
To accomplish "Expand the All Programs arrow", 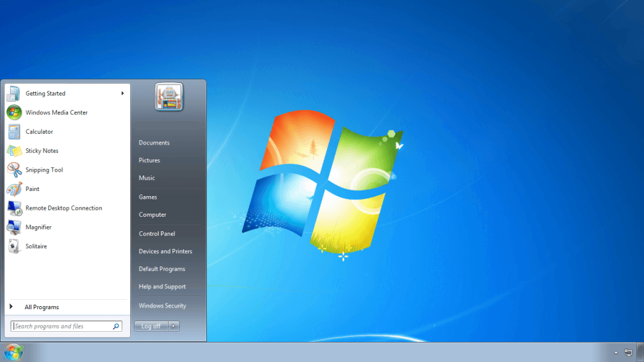I will (x=11, y=307).
